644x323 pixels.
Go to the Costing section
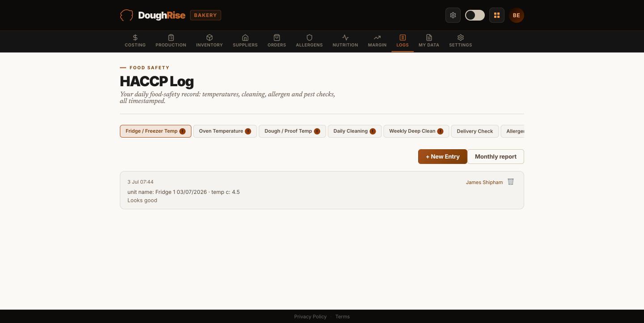[135, 41]
